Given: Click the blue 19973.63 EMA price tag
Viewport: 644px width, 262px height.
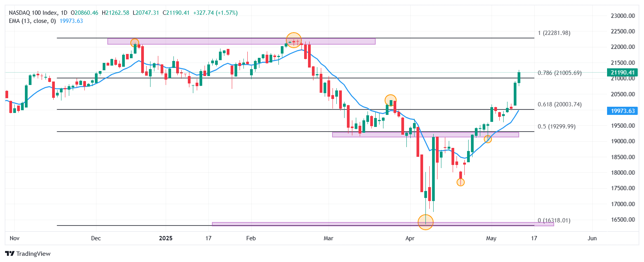Looking at the screenshot, I should (x=622, y=111).
